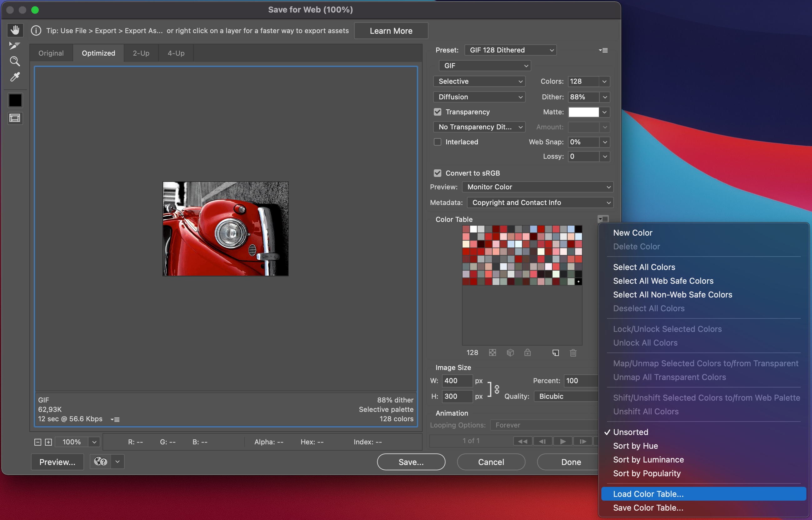Click the web shift cube icon

pyautogui.click(x=510, y=352)
